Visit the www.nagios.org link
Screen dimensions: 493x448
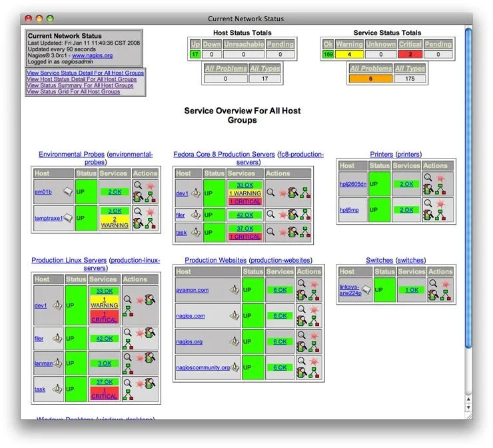point(93,55)
